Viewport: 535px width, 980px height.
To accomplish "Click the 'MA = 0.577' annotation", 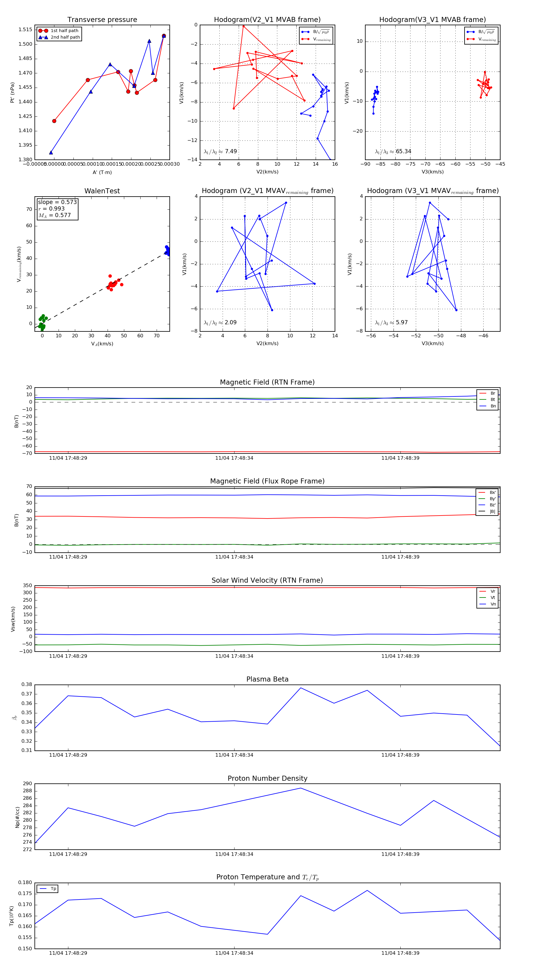I will 54,215.
